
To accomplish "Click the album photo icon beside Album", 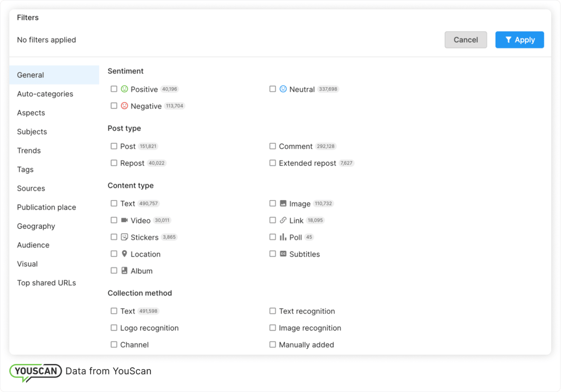I will coord(124,271).
